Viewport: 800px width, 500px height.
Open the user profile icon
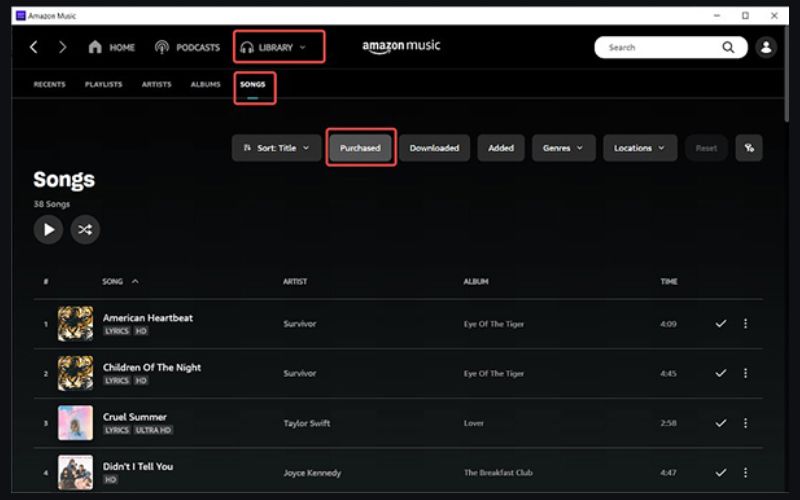tap(766, 47)
